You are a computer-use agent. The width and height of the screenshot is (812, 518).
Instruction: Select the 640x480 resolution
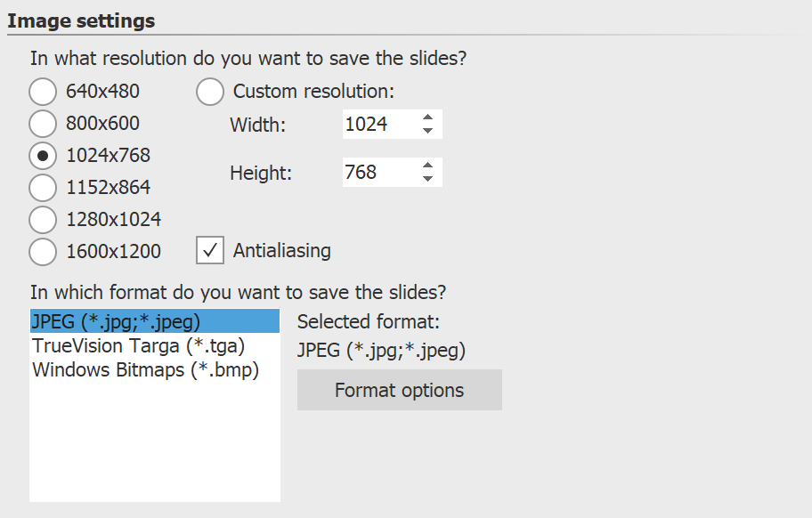point(43,92)
